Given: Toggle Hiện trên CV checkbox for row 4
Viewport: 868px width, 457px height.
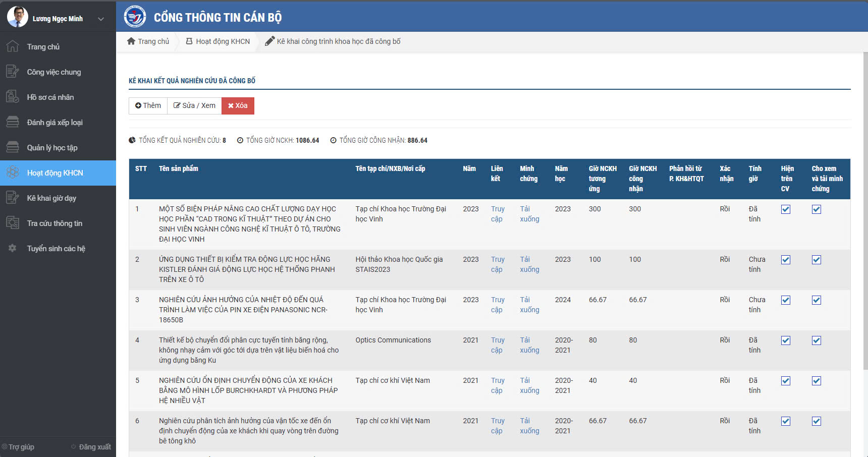Looking at the screenshot, I should (786, 340).
